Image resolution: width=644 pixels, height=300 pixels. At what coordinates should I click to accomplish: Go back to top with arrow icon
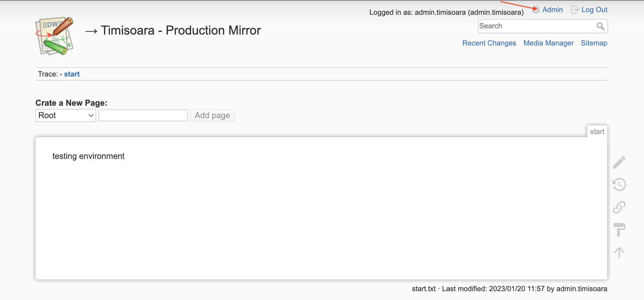[x=619, y=252]
